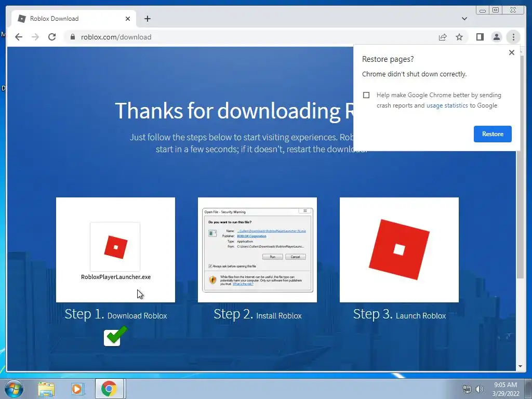
Task: Click the green checkmark under Step 1
Action: pos(116,336)
